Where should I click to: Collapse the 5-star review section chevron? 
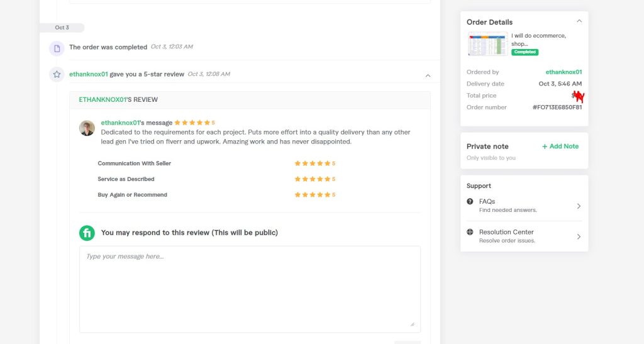(x=428, y=75)
